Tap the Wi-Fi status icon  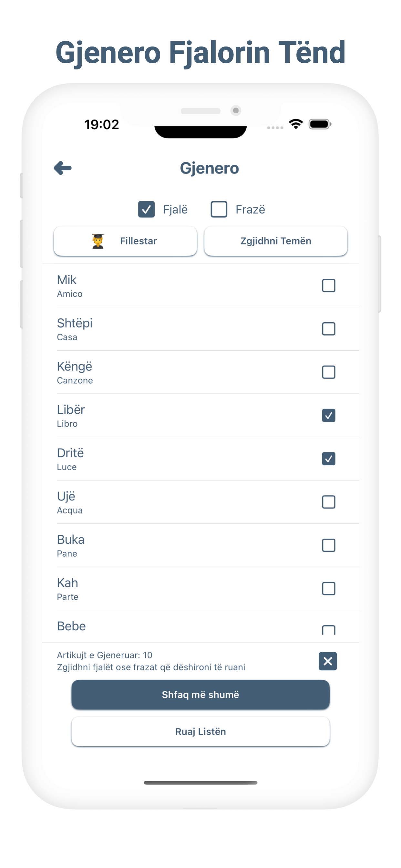[x=295, y=124]
